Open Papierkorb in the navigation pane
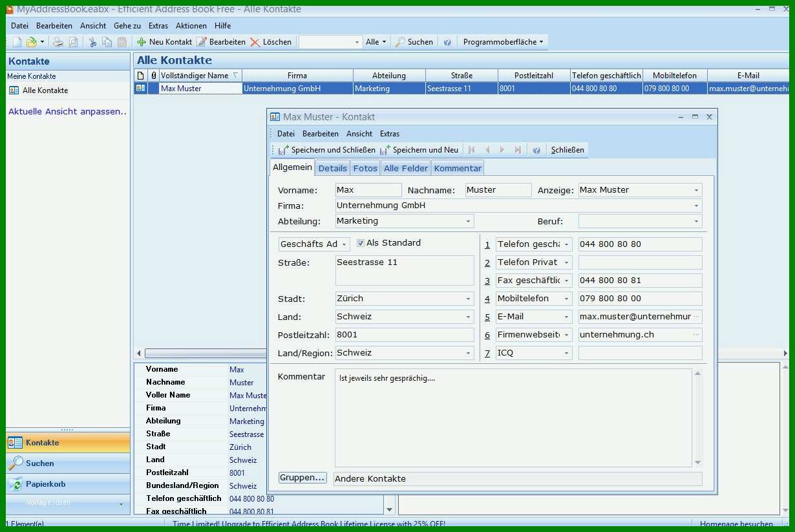 pos(68,484)
